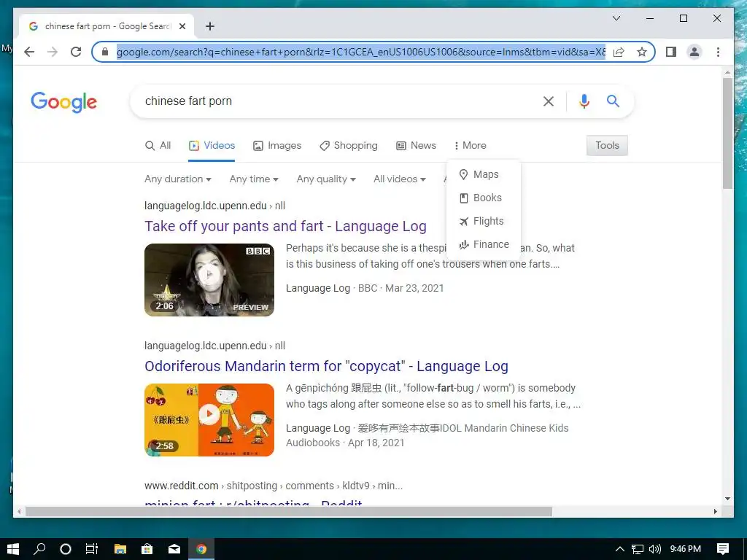Clear the search box with the X

point(549,101)
